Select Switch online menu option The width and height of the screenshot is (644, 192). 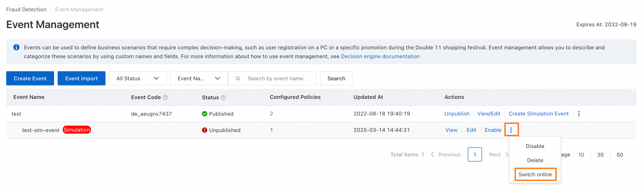click(x=535, y=175)
